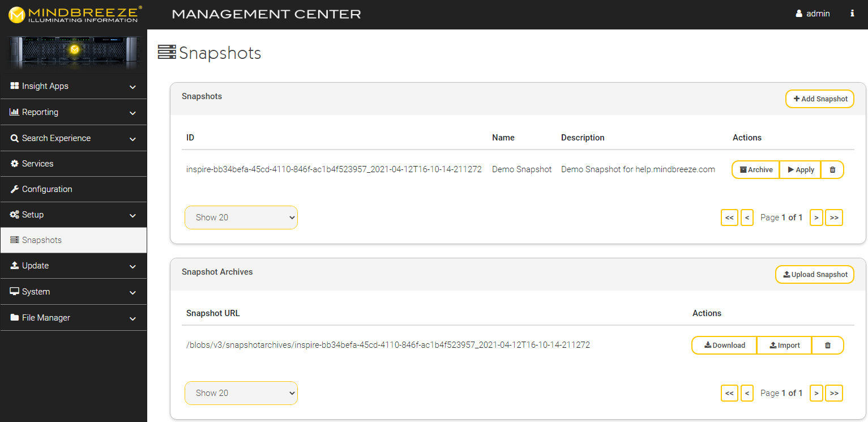The image size is (868, 422).
Task: Click description Demo Snapshot for help.mindbreeze.com
Action: coord(638,169)
